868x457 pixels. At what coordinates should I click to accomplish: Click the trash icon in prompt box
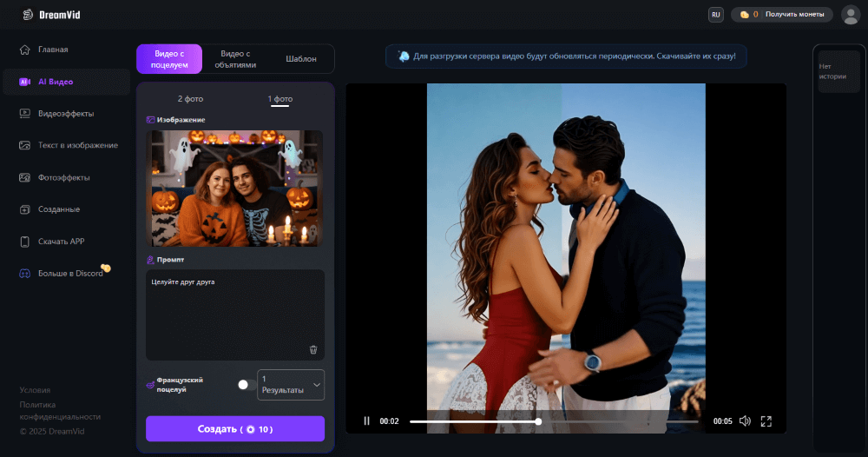[313, 349]
